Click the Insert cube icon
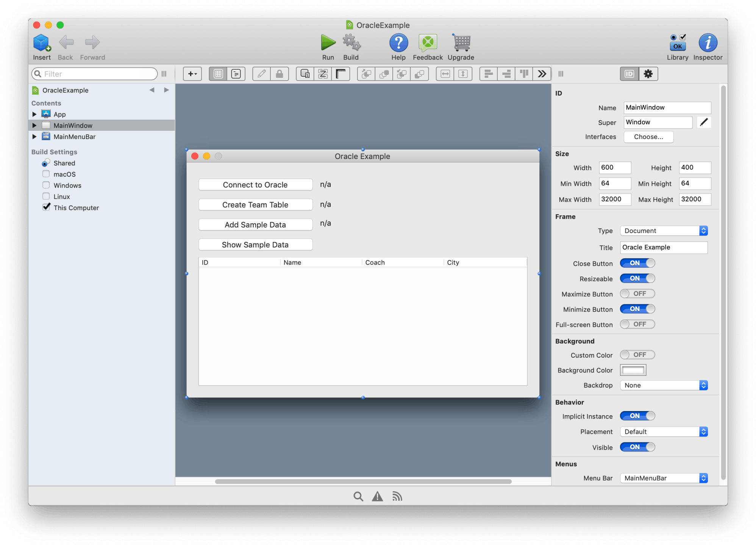The image size is (756, 545). coord(41,43)
